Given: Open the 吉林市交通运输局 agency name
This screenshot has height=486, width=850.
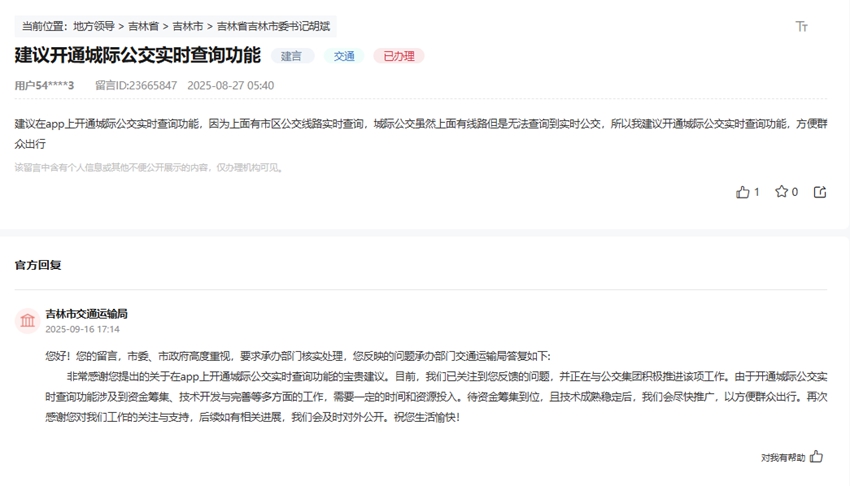Looking at the screenshot, I should pos(86,314).
